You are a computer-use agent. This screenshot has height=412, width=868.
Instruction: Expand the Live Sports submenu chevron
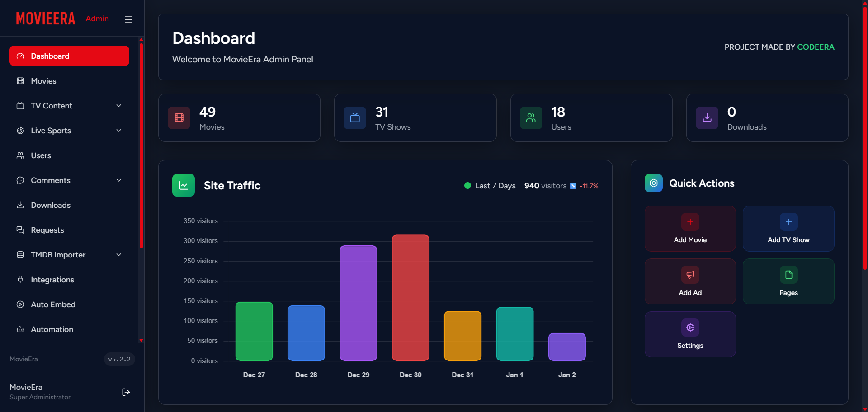(119, 131)
